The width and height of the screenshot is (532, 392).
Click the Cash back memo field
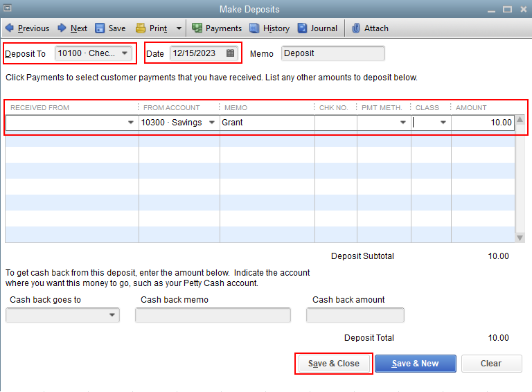(213, 315)
